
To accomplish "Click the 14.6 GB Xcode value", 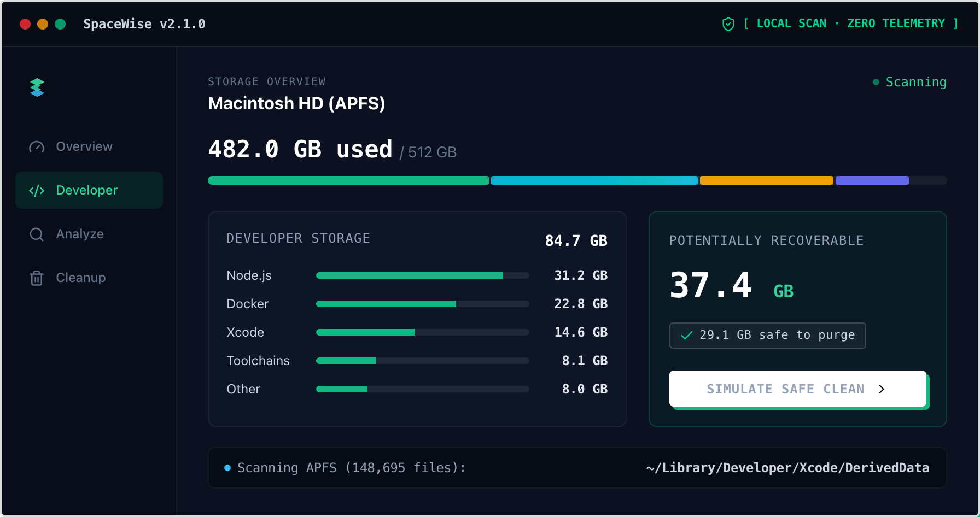I will point(581,332).
